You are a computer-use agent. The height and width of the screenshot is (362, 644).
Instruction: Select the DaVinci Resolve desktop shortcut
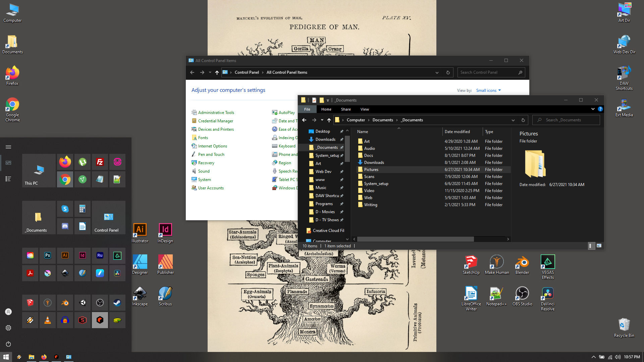pyautogui.click(x=548, y=299)
